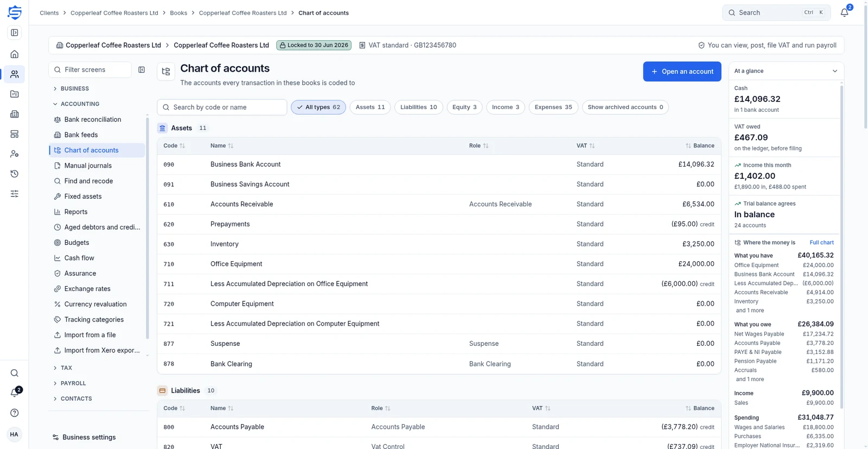Filter accounts to Income only
The width and height of the screenshot is (868, 449).
(506, 107)
